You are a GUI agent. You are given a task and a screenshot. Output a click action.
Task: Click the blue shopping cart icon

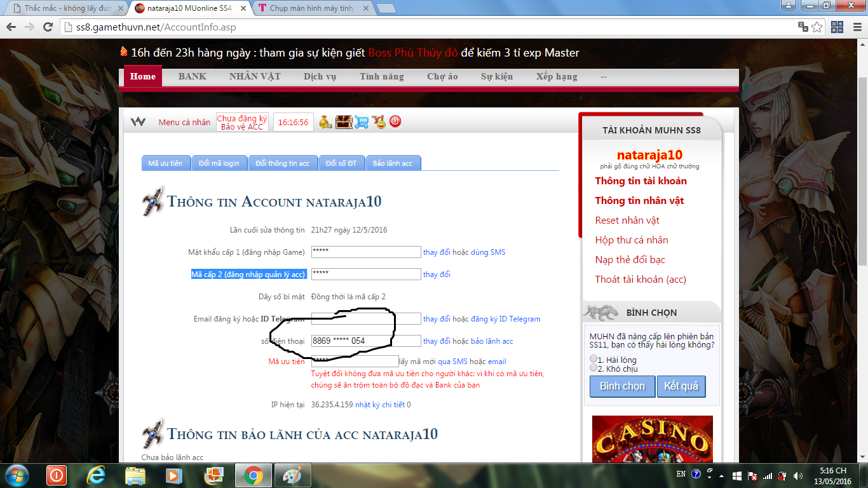pyautogui.click(x=362, y=122)
